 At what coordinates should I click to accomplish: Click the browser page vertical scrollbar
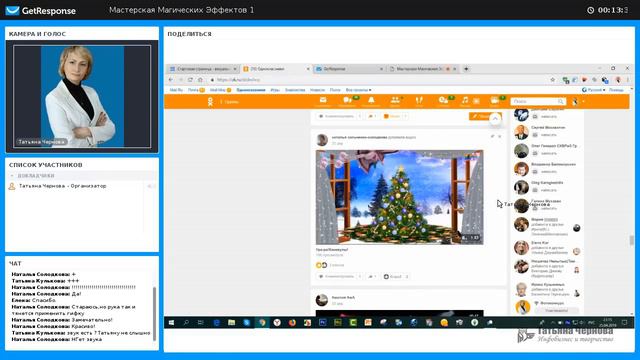tap(632, 241)
